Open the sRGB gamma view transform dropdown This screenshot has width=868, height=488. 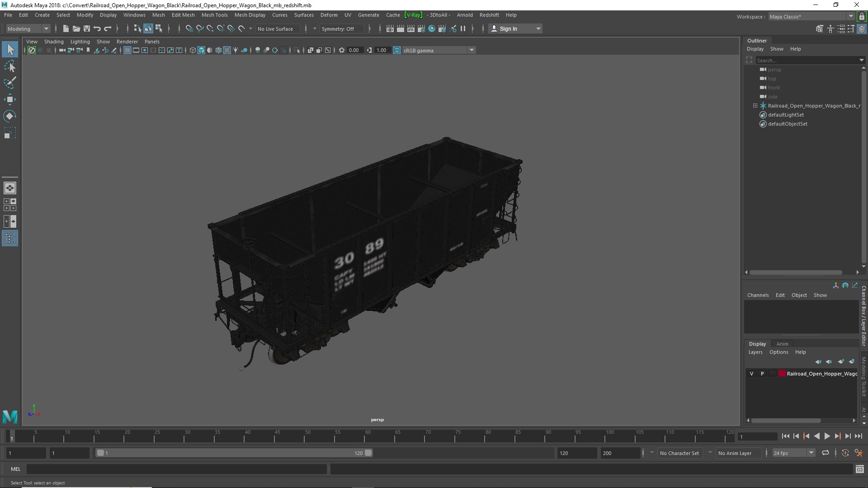pyautogui.click(x=439, y=50)
